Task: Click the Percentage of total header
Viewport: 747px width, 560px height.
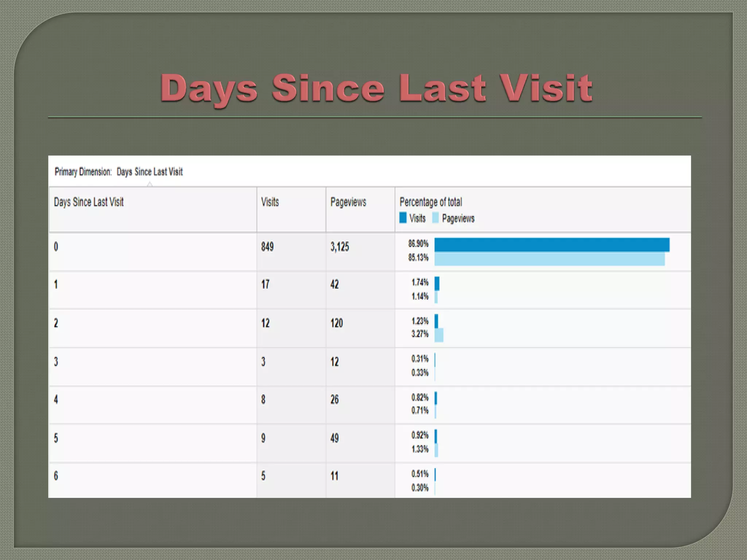Action: pyautogui.click(x=431, y=202)
